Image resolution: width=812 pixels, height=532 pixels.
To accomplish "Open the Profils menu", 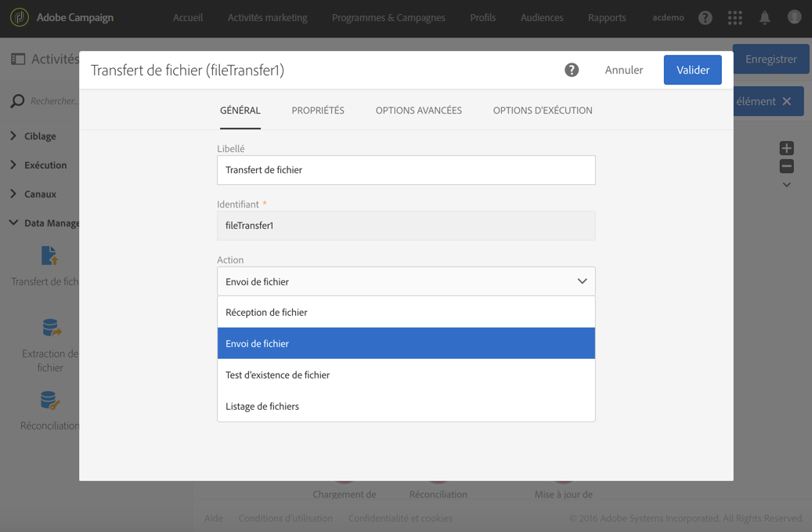I will [482, 17].
